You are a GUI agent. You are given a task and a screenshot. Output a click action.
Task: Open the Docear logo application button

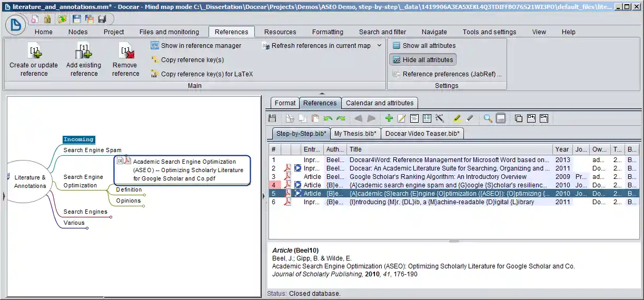[16, 24]
